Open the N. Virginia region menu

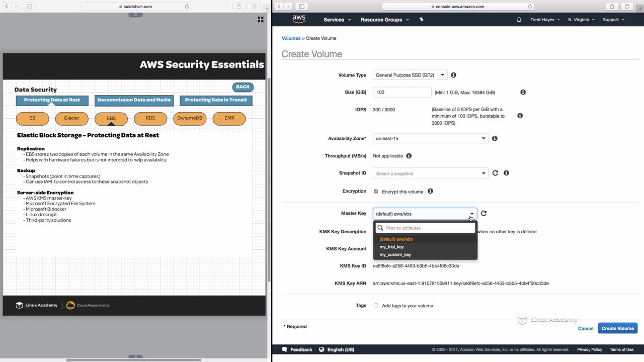[581, 20]
